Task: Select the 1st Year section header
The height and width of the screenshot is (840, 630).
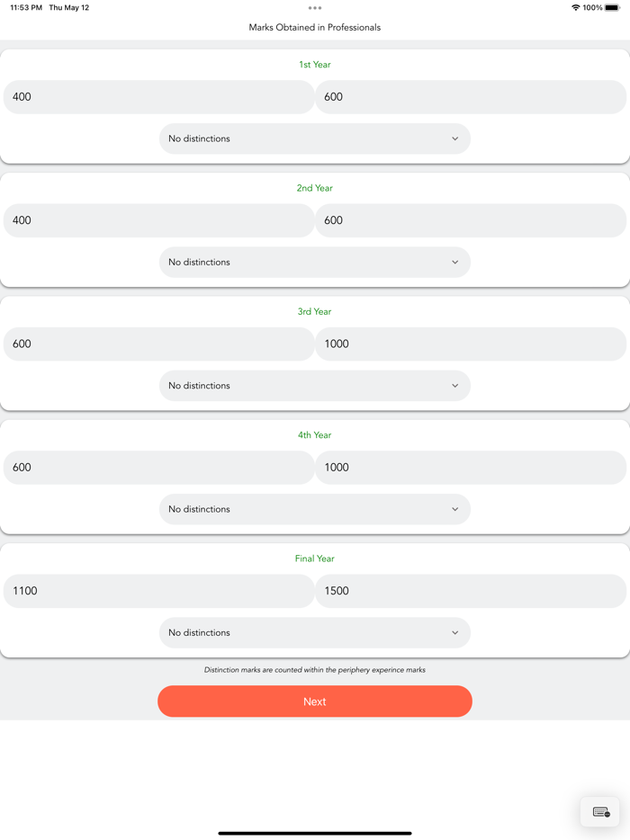Action: click(314, 64)
